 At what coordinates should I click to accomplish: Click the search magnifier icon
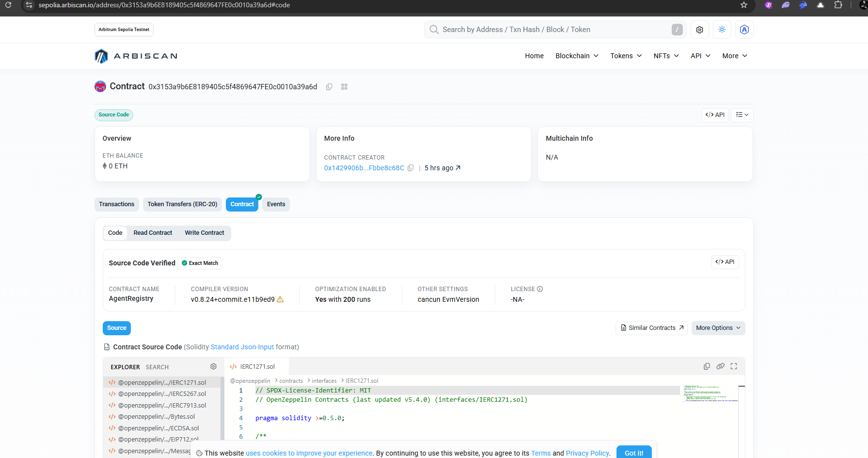click(434, 30)
